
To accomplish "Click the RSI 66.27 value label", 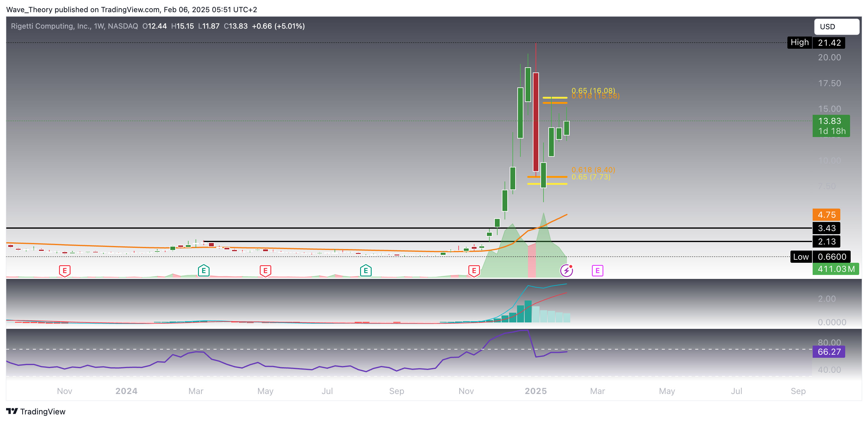I will tap(828, 352).
